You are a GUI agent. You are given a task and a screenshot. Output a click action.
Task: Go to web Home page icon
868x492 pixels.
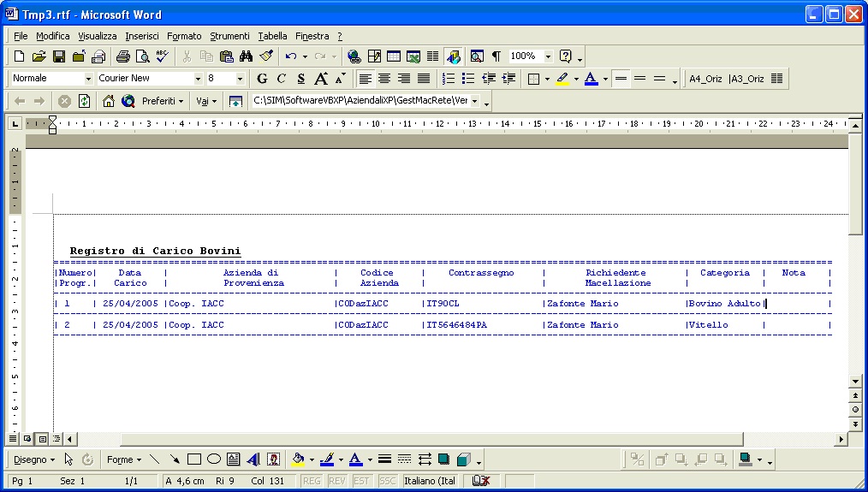(x=109, y=101)
